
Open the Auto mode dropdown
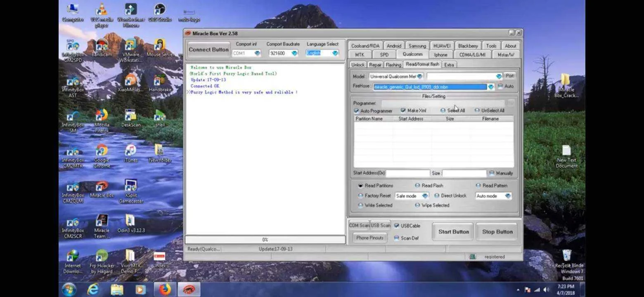pyautogui.click(x=508, y=196)
